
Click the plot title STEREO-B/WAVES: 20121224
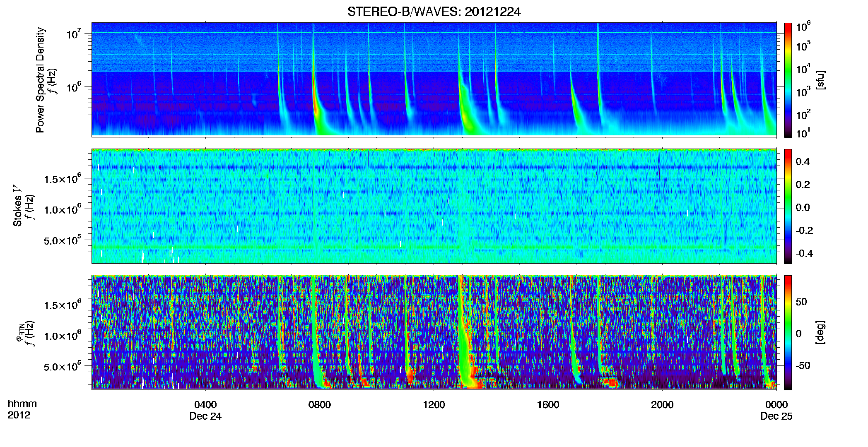click(x=434, y=12)
